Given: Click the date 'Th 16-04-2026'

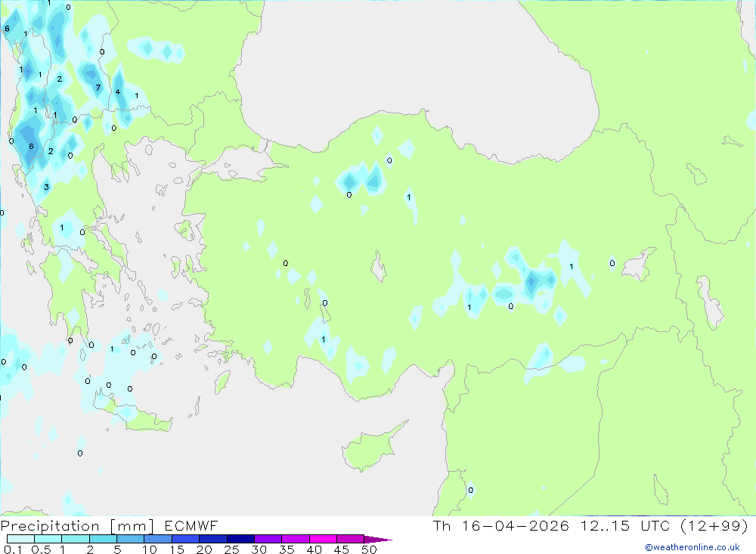Looking at the screenshot, I should click(x=501, y=525).
